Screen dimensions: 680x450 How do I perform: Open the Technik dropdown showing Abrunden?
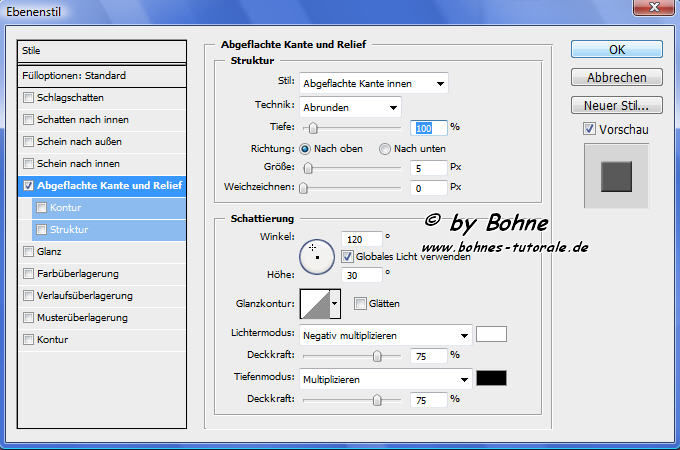350,106
